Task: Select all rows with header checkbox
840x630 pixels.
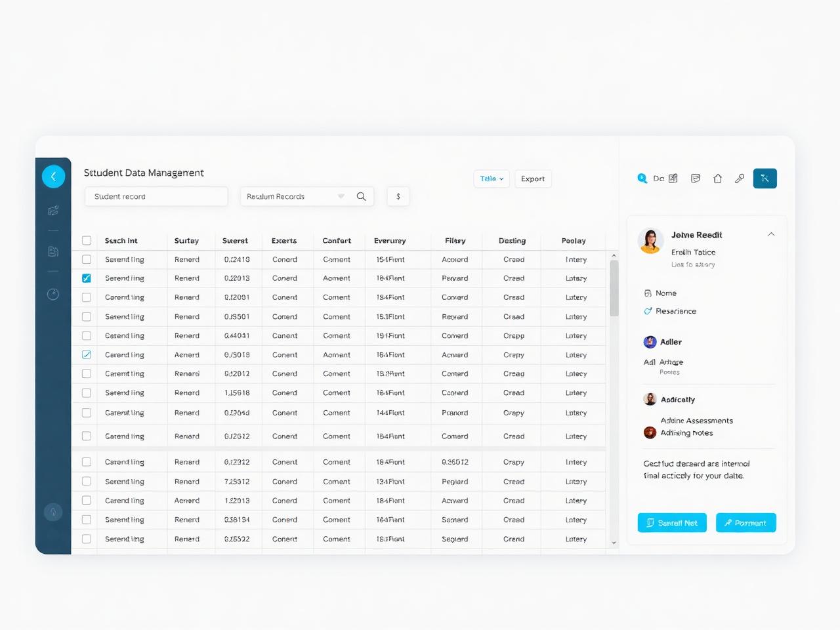Action: (86, 241)
